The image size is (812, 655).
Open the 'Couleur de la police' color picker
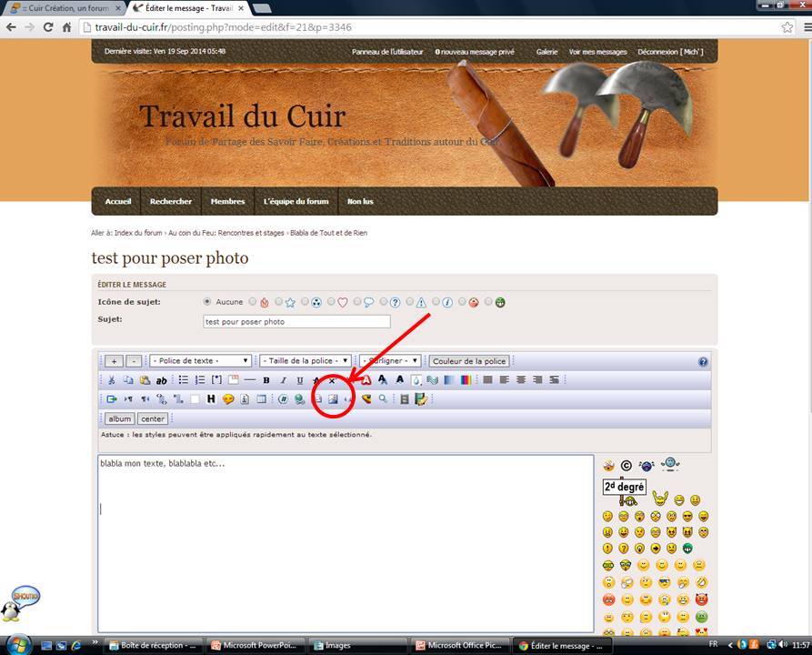pyautogui.click(x=469, y=361)
